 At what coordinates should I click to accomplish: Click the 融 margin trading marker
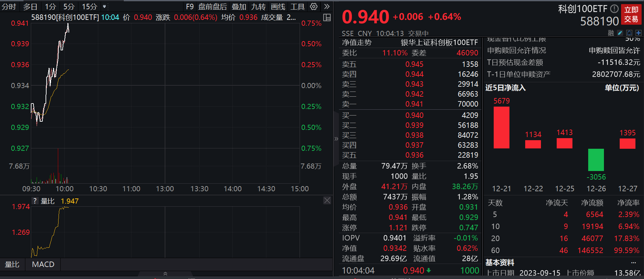[x=611, y=33]
